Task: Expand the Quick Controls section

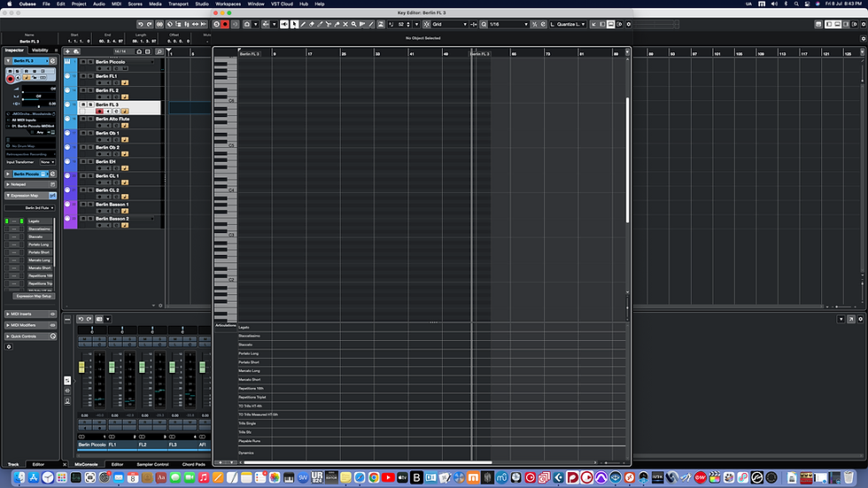Action: 8,337
